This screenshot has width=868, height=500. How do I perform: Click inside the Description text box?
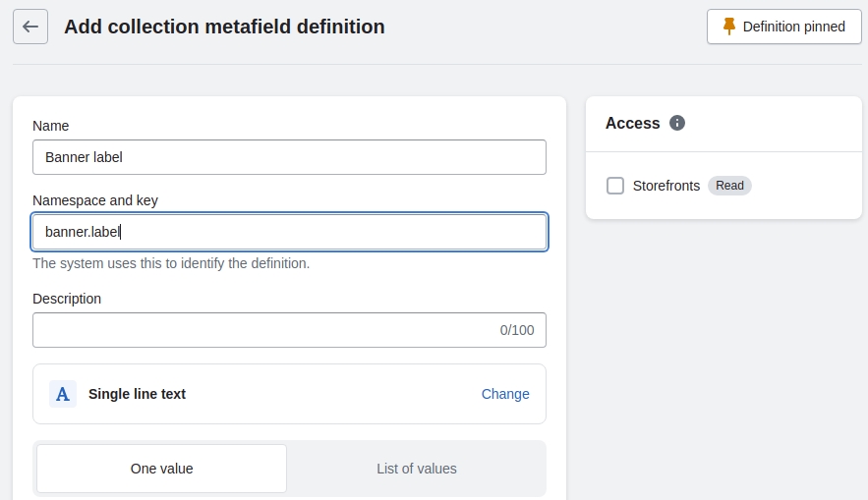[x=256, y=330]
